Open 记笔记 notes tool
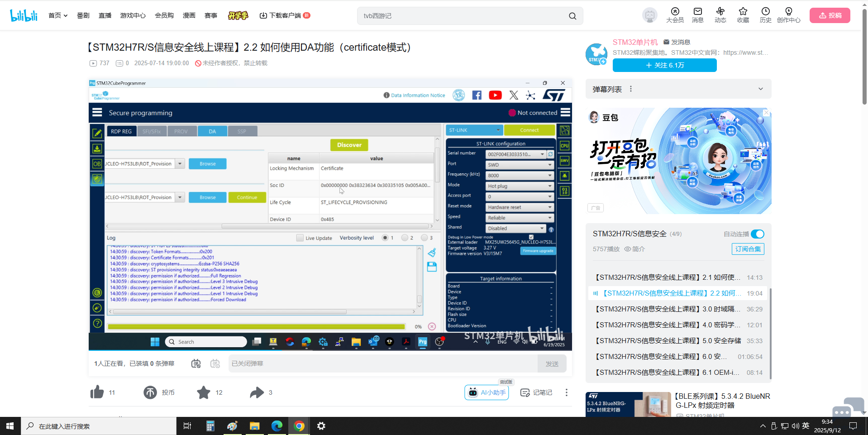The height and width of the screenshot is (435, 868). pyautogui.click(x=536, y=392)
